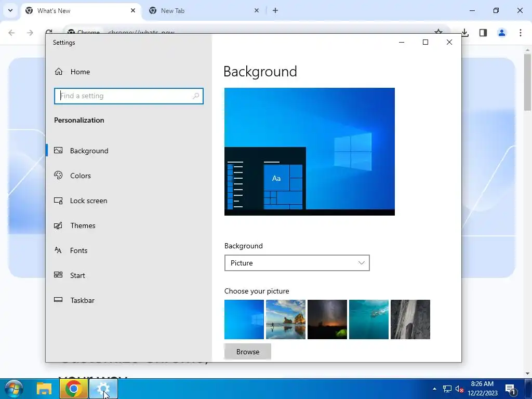Click the search magnifier icon in Settings

click(x=196, y=96)
